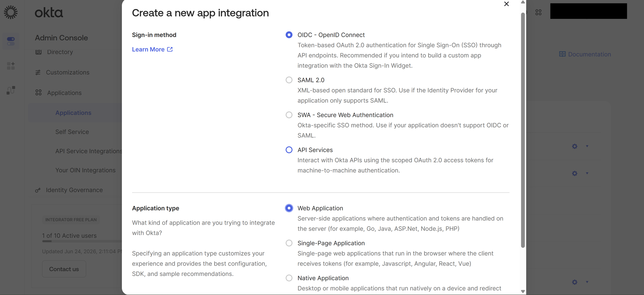Click the external link icon beside Learn More
644x295 pixels.
pyautogui.click(x=170, y=49)
